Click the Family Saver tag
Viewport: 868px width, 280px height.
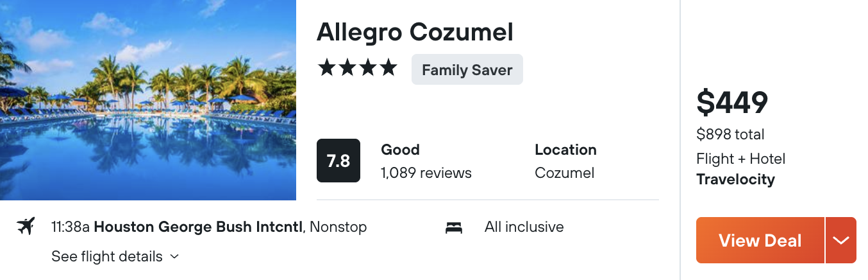[467, 70]
